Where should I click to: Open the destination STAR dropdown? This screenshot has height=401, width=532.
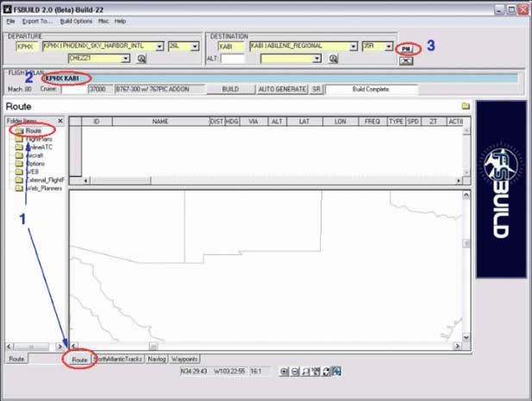click(317, 59)
